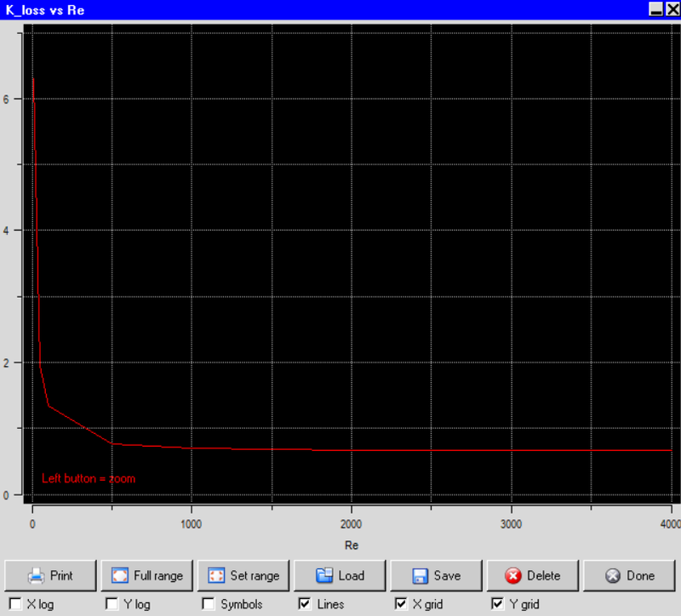Image resolution: width=681 pixels, height=616 pixels.
Task: Close the K_loss vs Re window
Action: pos(672,9)
